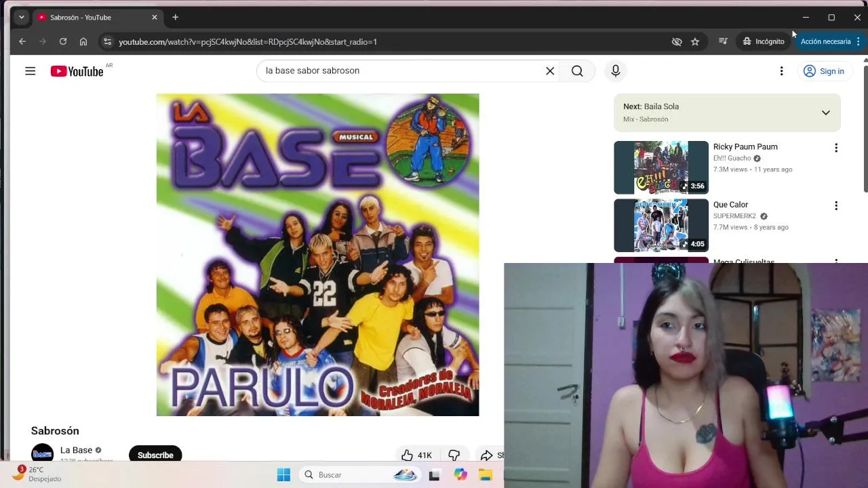
Task: Open the Que Calor video thumbnail
Action: pos(661,225)
